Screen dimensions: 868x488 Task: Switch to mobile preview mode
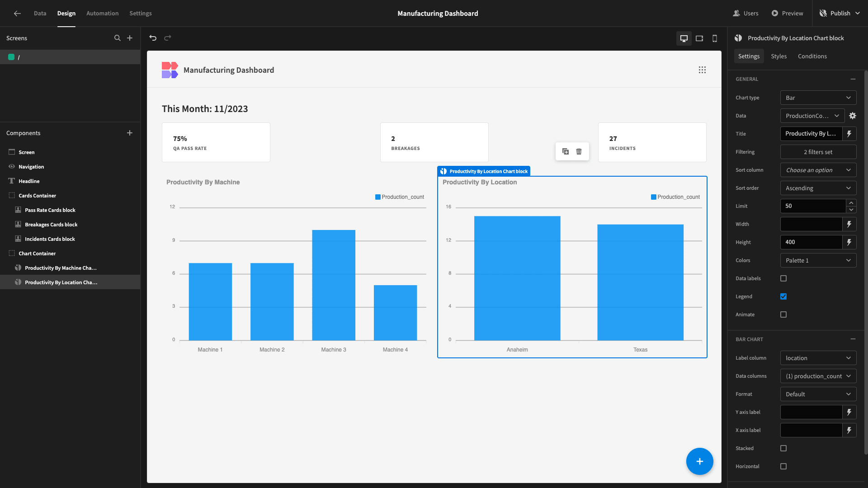click(715, 38)
